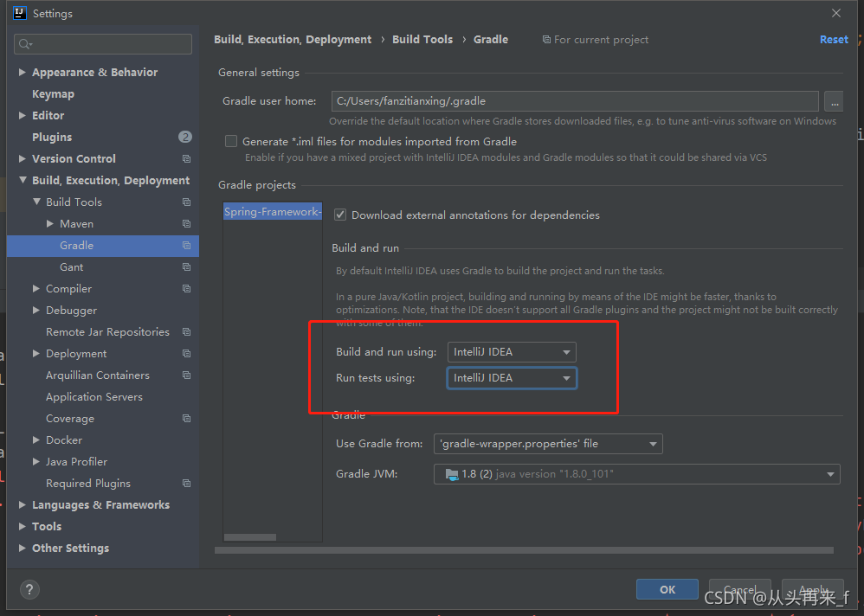Click the IntelliJ IDEA logo in title bar
The height and width of the screenshot is (616, 864).
pos(20,13)
